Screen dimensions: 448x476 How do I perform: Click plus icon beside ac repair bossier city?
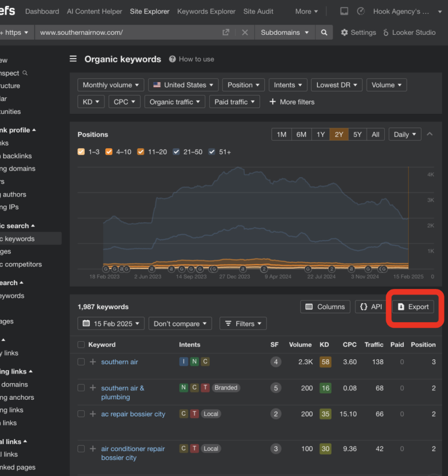[93, 414]
